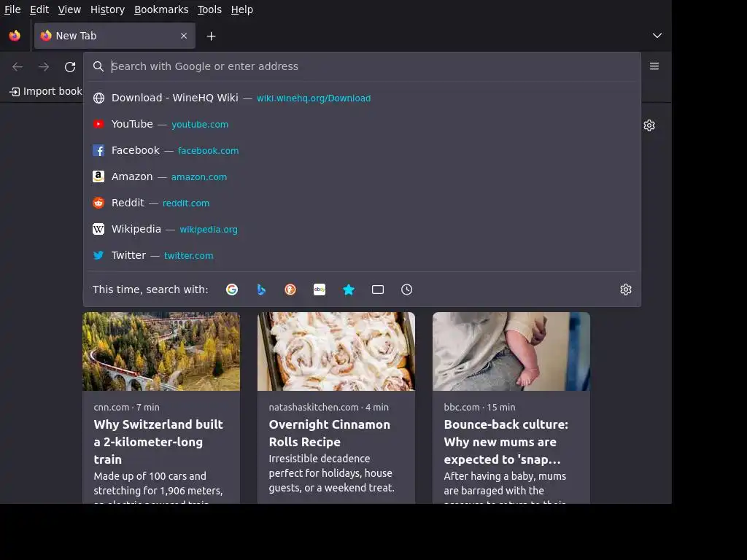The width and height of the screenshot is (747, 560).
Task: Search history with the clock icon
Action: [x=407, y=289]
